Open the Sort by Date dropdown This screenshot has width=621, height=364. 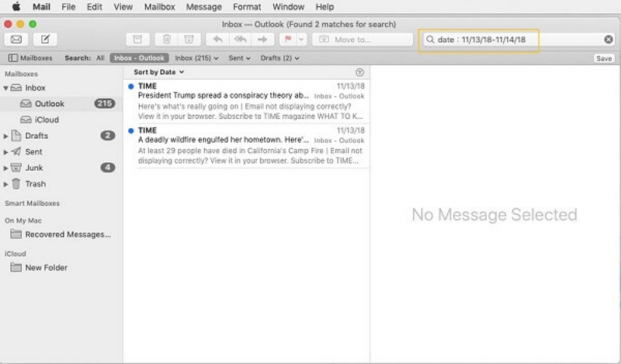pos(159,72)
